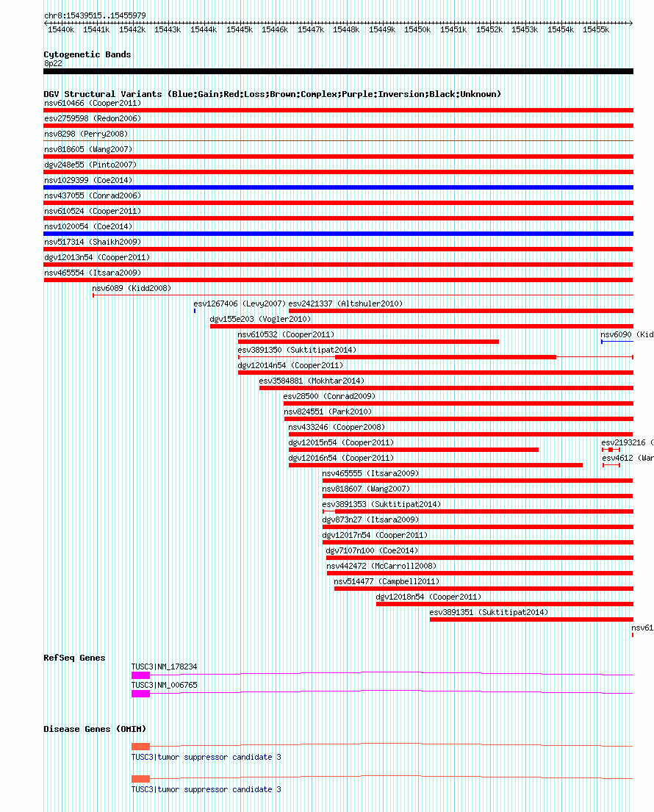The width and height of the screenshot is (654, 812).
Task: Click the blue gain bar for nsv1020054
Action: (x=339, y=234)
